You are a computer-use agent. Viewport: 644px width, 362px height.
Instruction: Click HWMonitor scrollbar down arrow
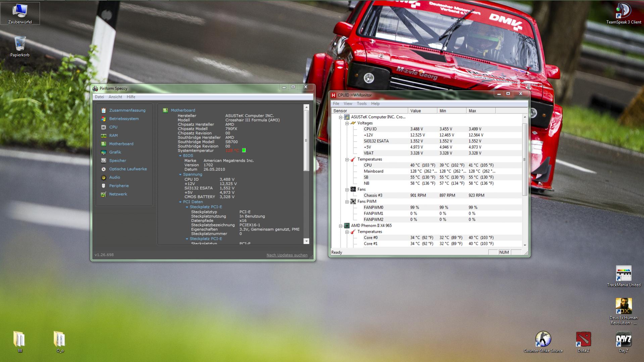coord(525,245)
